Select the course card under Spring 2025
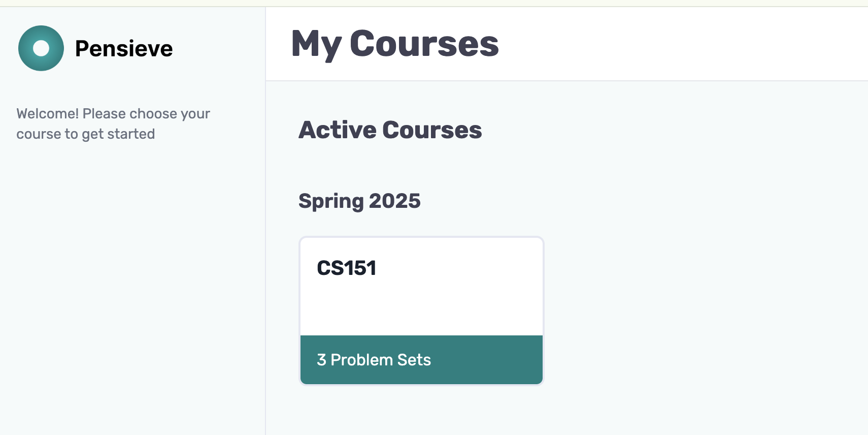868x435 pixels. 421,310
